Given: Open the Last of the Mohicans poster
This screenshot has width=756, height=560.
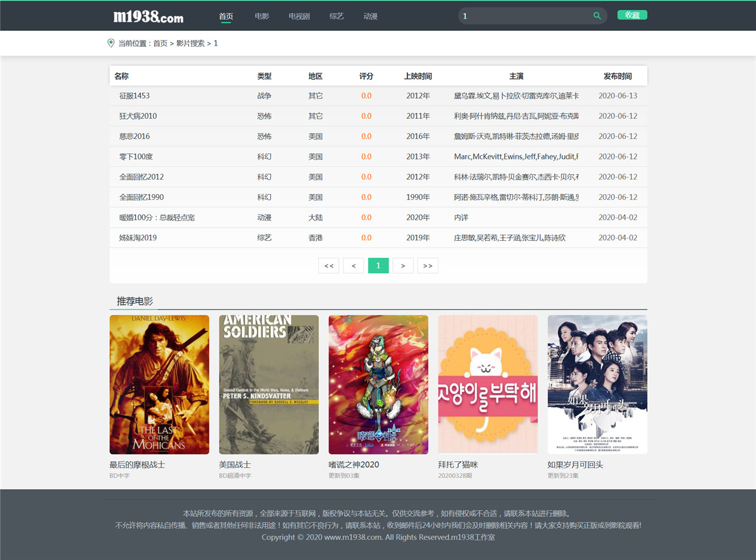Looking at the screenshot, I should (159, 385).
